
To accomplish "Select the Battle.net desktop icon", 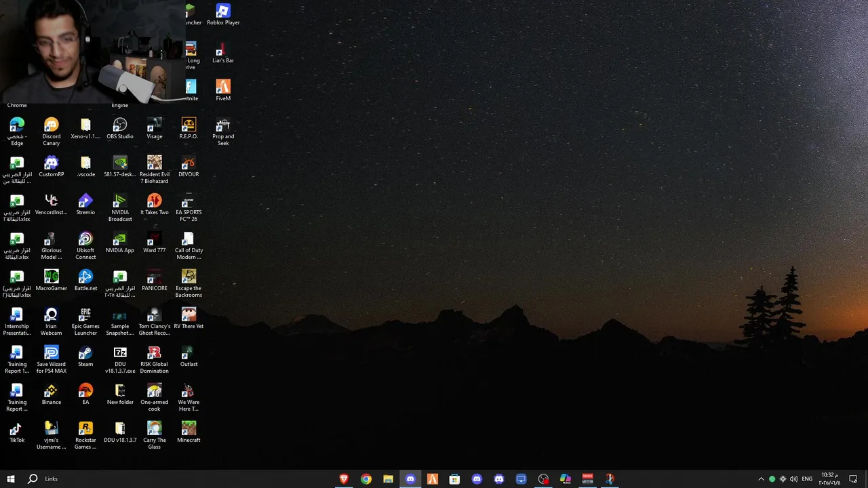I will point(85,280).
